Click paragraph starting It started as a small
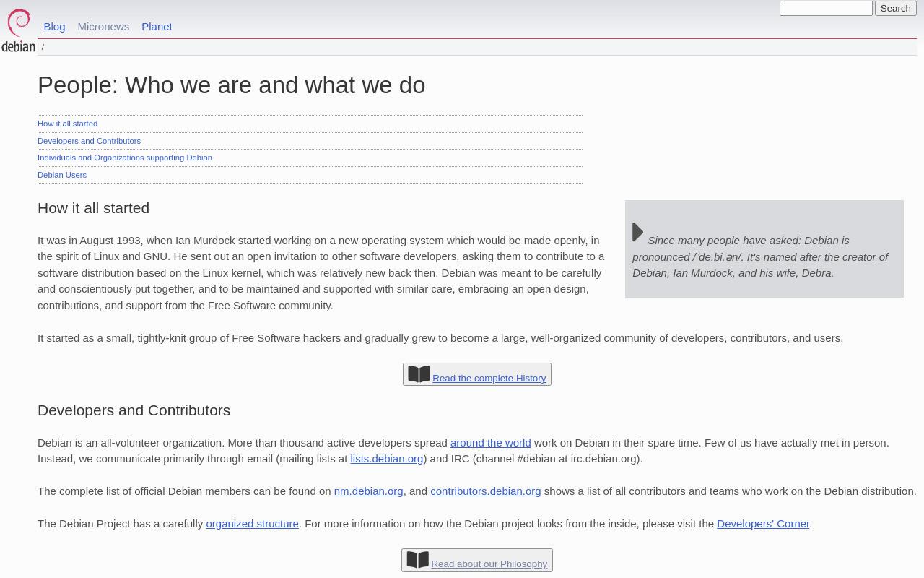 click(440, 338)
